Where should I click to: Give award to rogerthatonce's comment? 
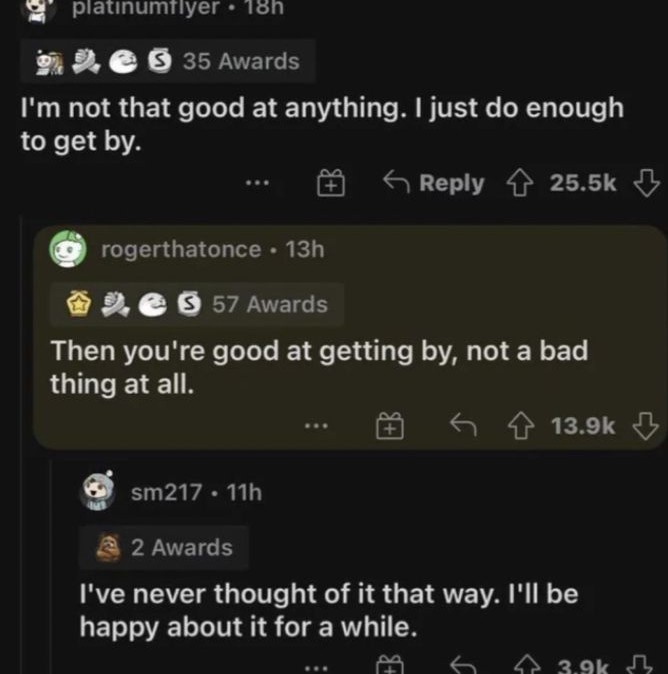point(389,427)
